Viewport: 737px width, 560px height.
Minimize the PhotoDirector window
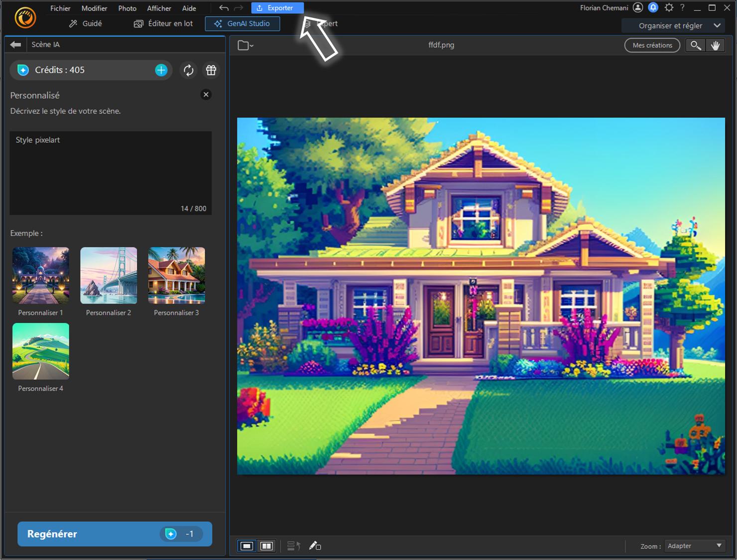pyautogui.click(x=697, y=8)
